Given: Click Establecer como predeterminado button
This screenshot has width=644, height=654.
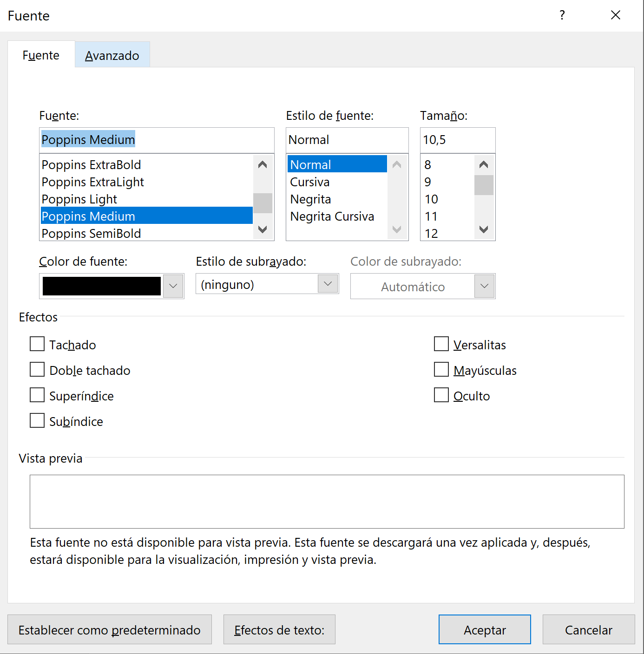Looking at the screenshot, I should click(x=110, y=630).
